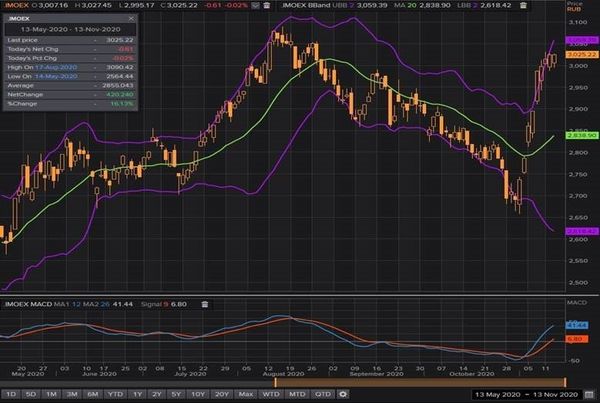Viewport: 600px width, 403px height.
Task: Delete the MACD indicator via trash icon
Action: (x=205, y=304)
